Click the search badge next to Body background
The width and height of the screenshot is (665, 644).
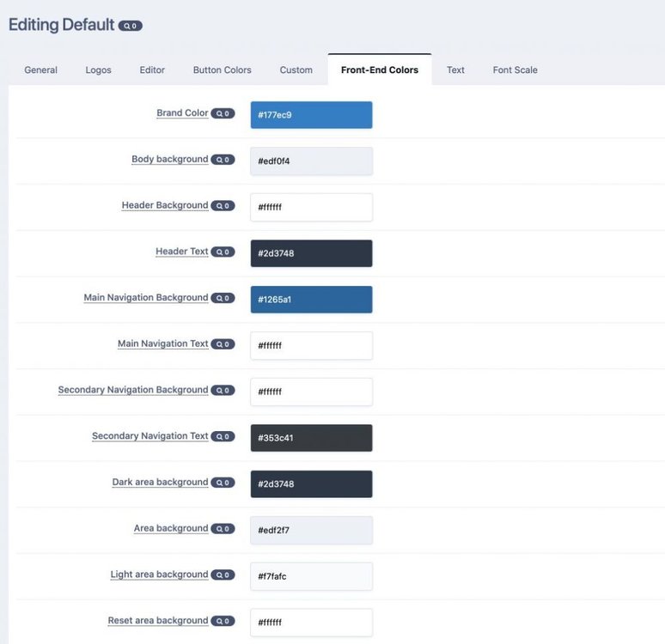pyautogui.click(x=223, y=160)
